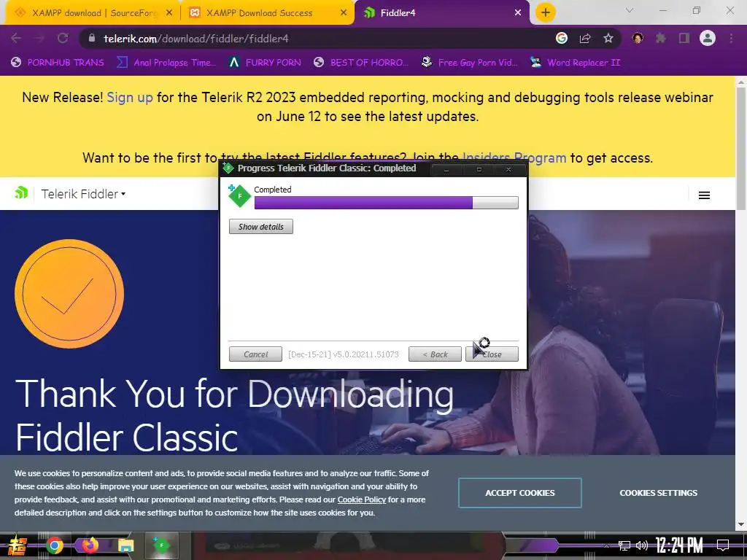Open File Explorer from the taskbar
This screenshot has height=560, width=747.
point(125,545)
